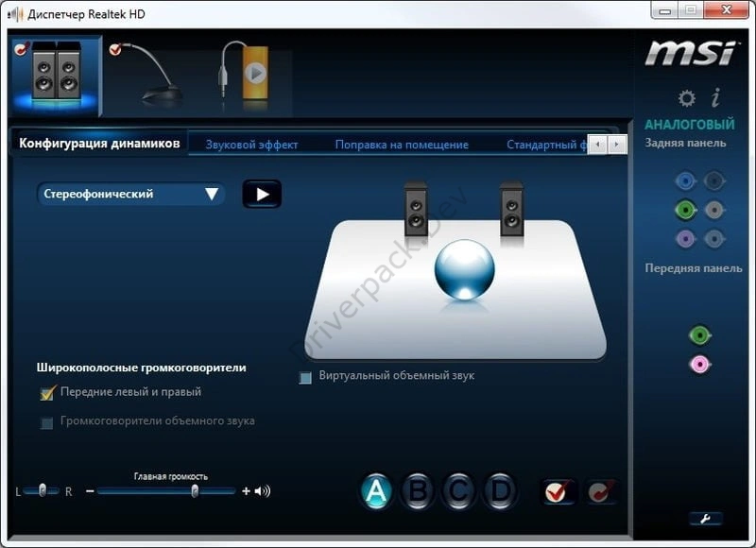Open settings via the gear icon
Image resolution: width=756 pixels, height=548 pixels.
687,98
